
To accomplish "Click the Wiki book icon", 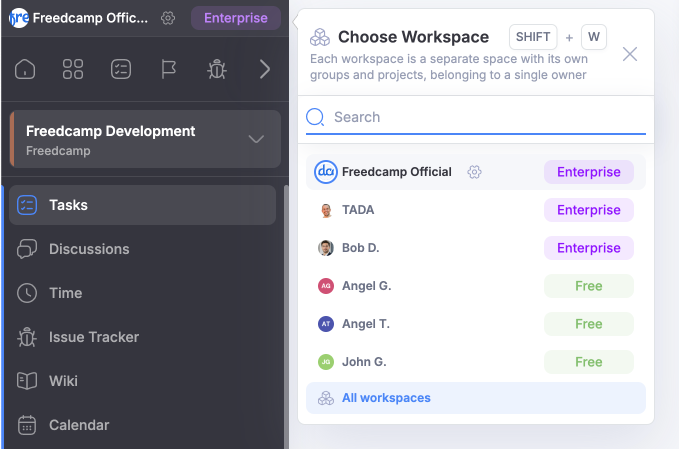I will (x=27, y=381).
